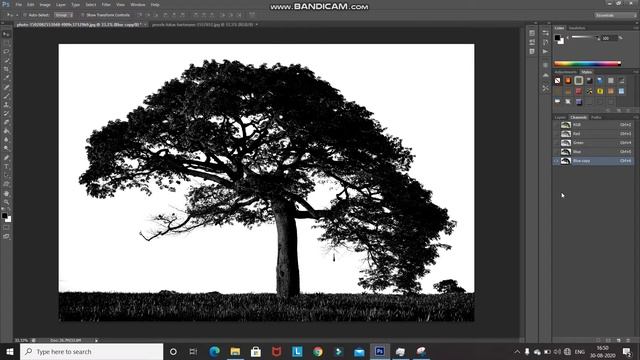The image size is (640, 360).
Task: Toggle visibility of Green channel
Action: click(x=556, y=143)
